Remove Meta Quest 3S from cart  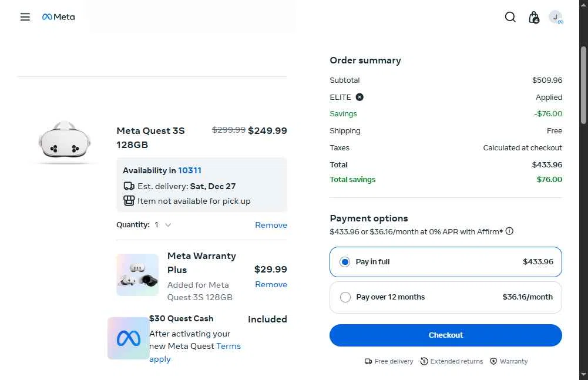pos(271,225)
